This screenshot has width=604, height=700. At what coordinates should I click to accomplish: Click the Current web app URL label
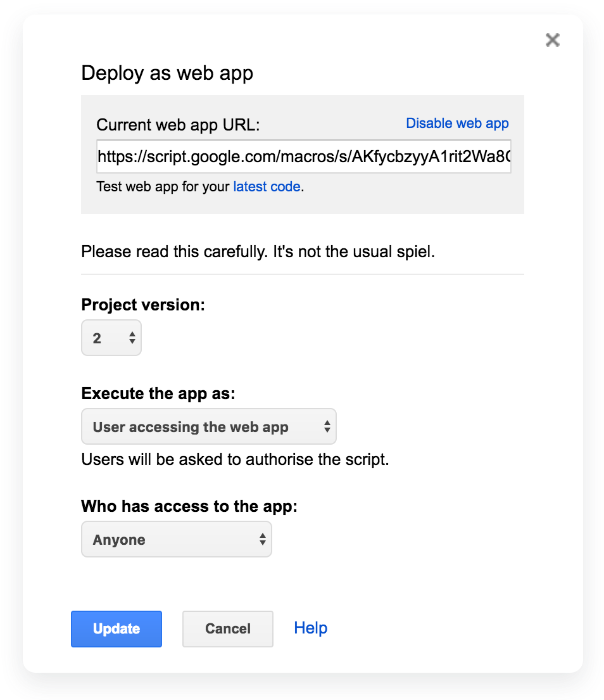click(178, 125)
